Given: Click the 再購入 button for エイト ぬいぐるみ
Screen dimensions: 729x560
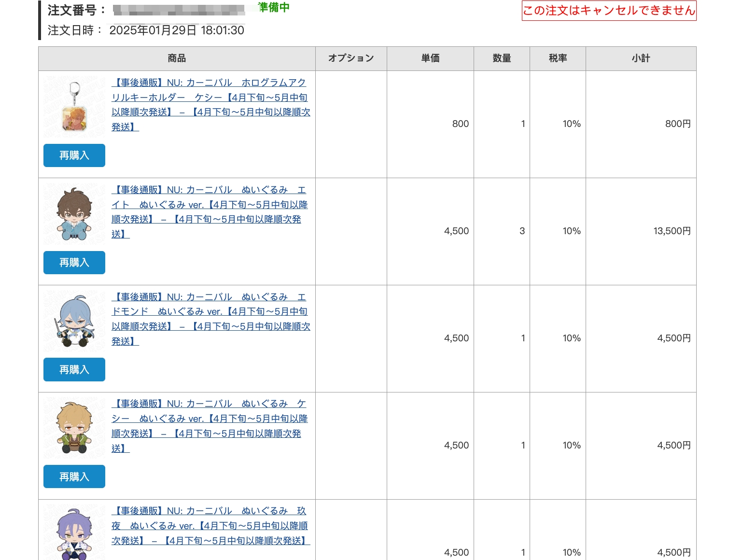Looking at the screenshot, I should 74,263.
